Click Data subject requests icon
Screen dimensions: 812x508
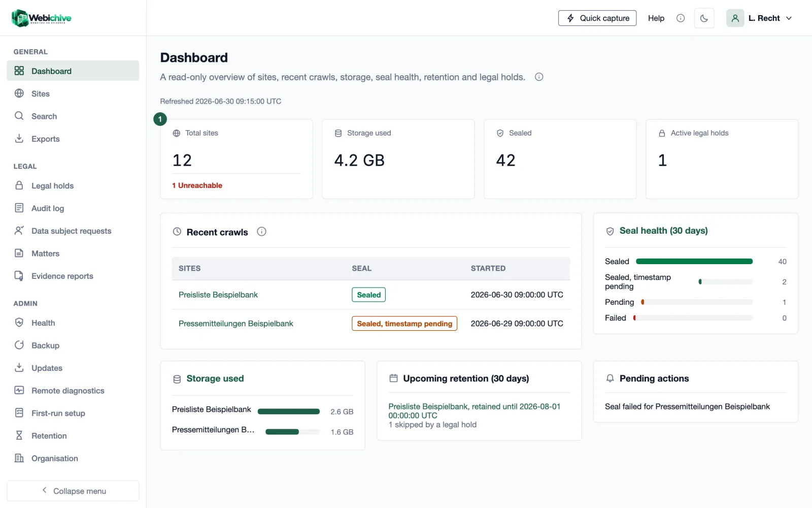pyautogui.click(x=19, y=231)
